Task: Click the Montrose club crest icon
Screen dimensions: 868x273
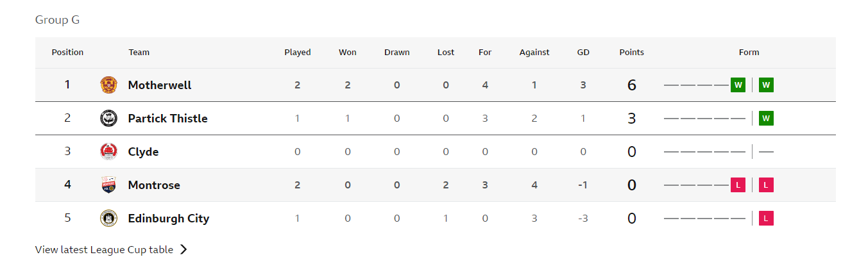Action: (108, 185)
